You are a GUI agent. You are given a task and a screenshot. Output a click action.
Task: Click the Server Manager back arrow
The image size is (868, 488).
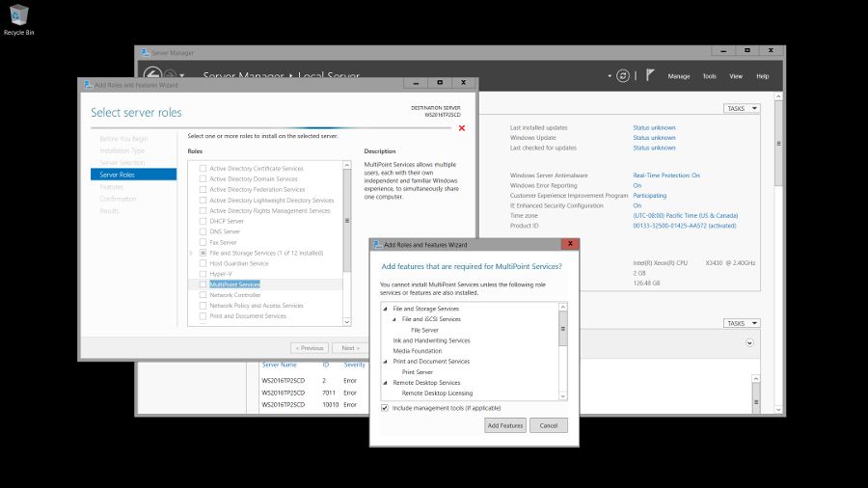click(x=152, y=72)
